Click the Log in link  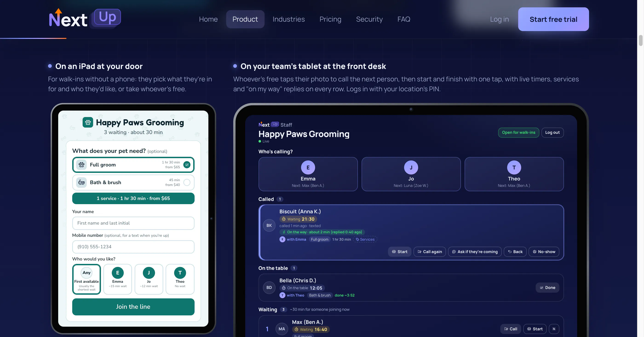click(x=499, y=19)
